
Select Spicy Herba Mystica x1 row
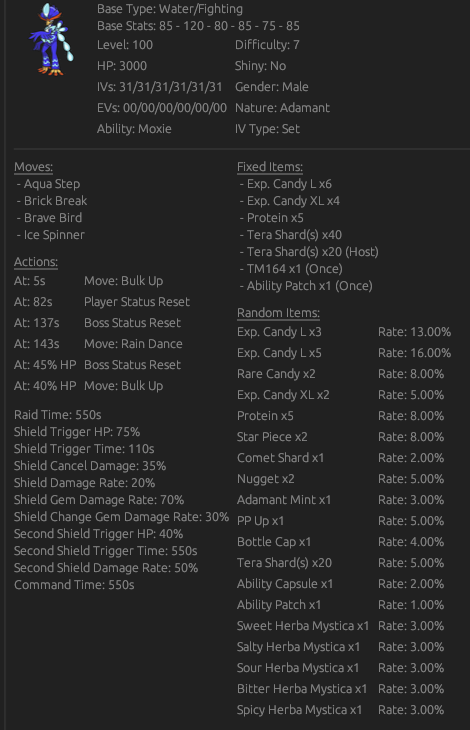pyautogui.click(x=343, y=710)
